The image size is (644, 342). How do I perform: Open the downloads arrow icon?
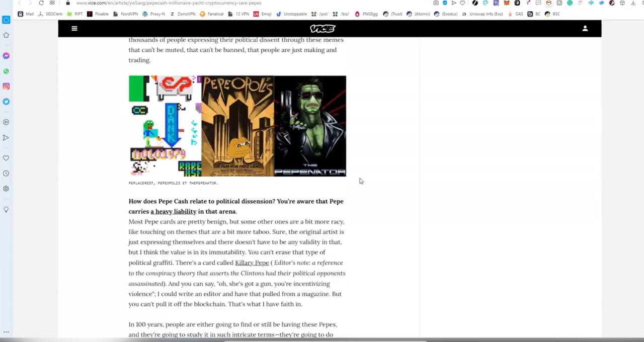pos(633,3)
